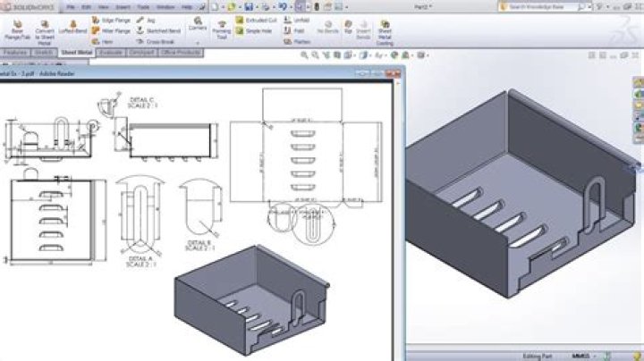Launch the Forming Tool command
The width and height of the screenshot is (644, 361).
click(222, 29)
